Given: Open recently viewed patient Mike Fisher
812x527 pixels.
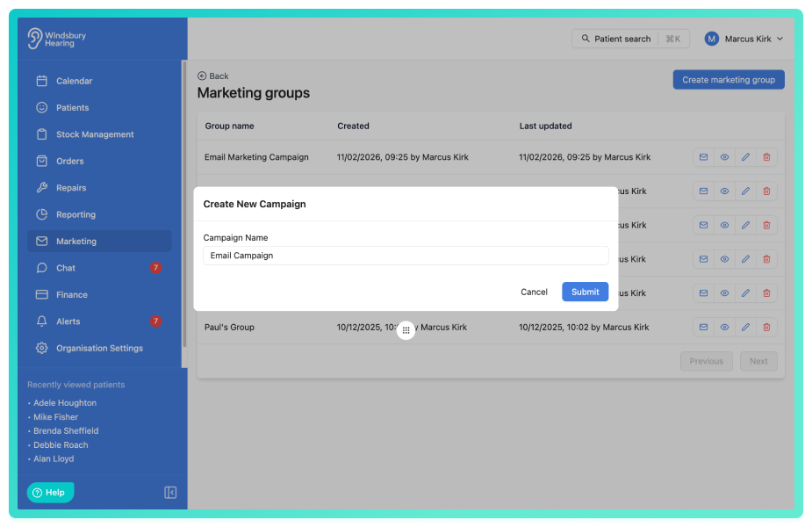Looking at the screenshot, I should [55, 416].
